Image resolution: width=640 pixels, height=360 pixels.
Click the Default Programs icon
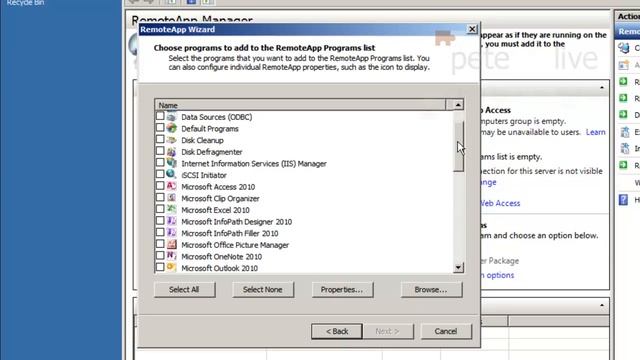click(x=171, y=128)
